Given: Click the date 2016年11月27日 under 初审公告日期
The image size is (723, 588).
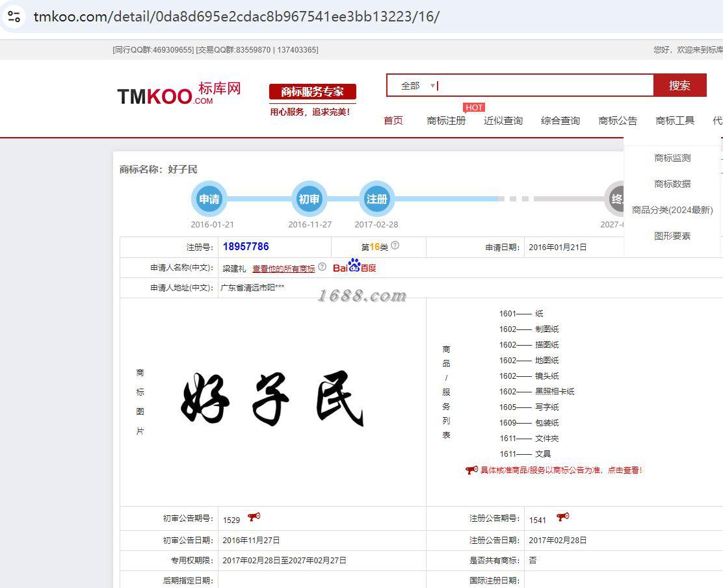Looking at the screenshot, I should 251,540.
